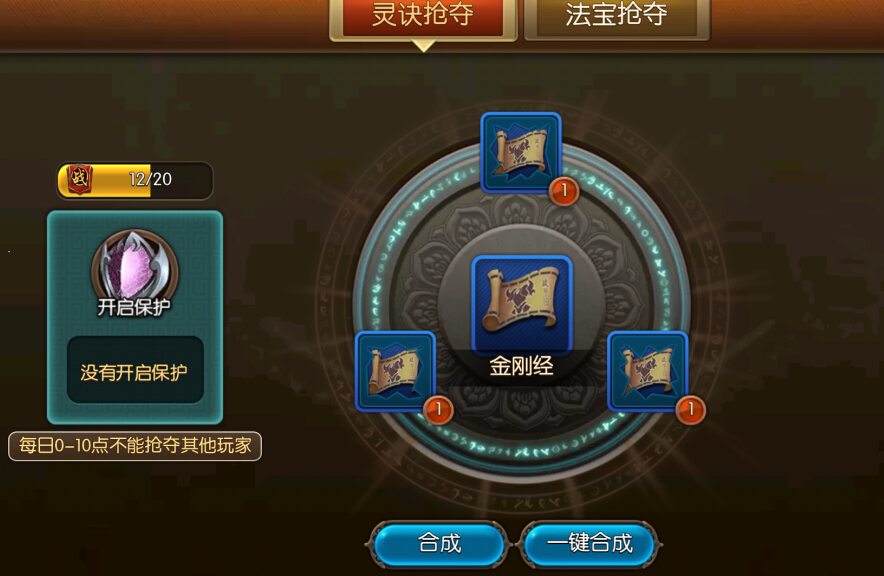Tap the 金刚经 name label
884x576 pixels.
click(x=521, y=366)
